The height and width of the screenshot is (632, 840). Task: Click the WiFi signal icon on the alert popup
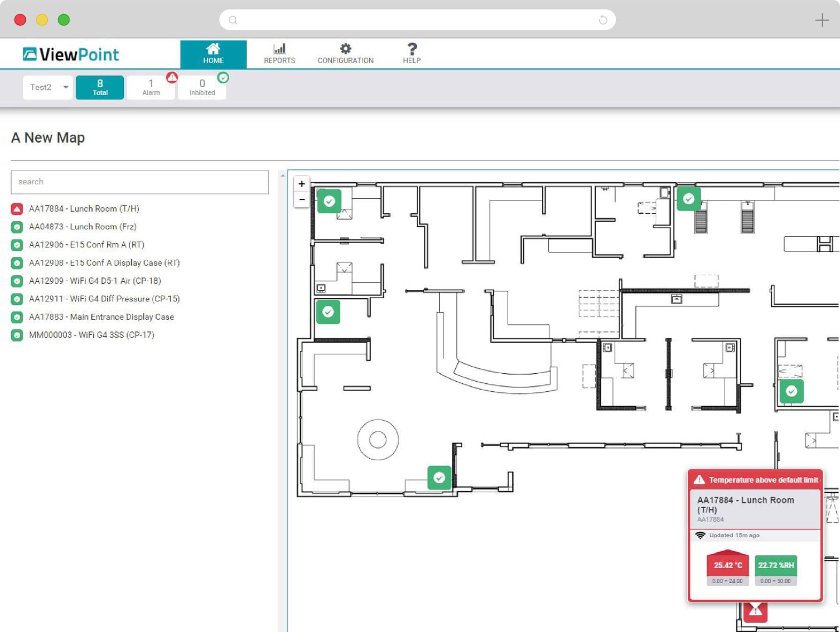(701, 535)
